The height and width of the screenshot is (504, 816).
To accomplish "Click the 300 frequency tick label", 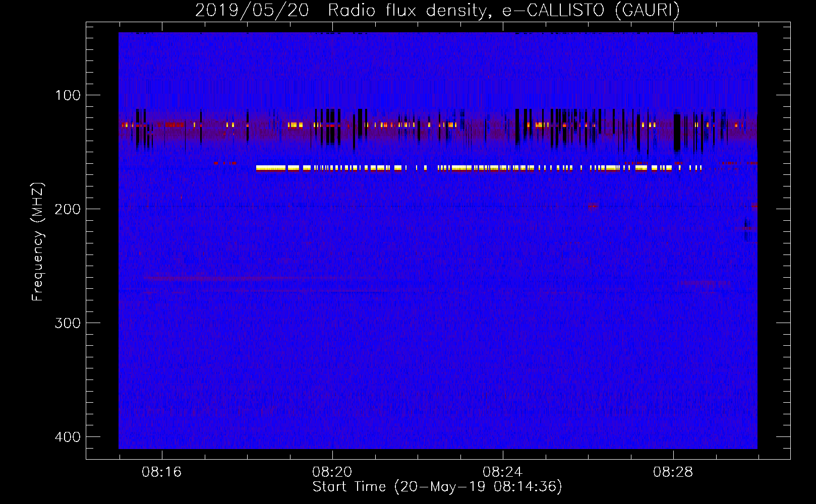I will 68,323.
